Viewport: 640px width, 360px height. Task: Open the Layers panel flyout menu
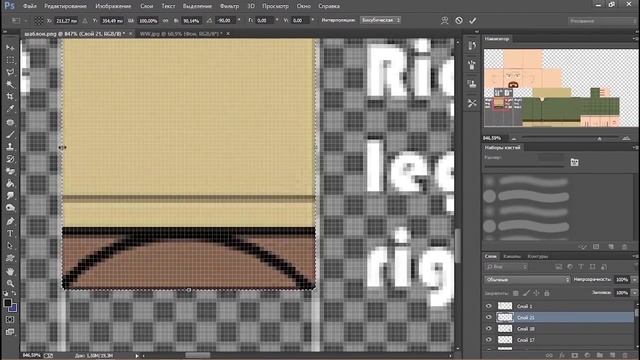pos(635,256)
